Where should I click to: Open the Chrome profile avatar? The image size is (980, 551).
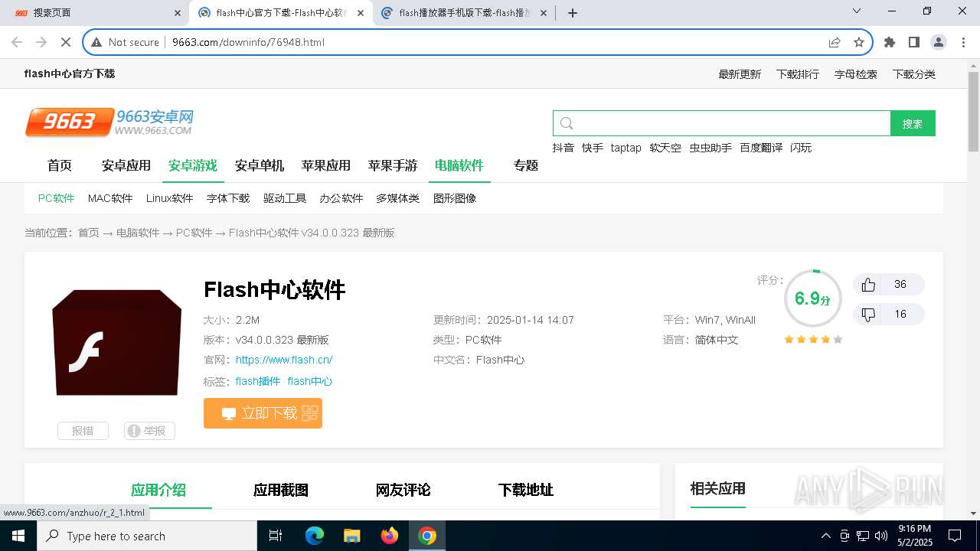939,42
